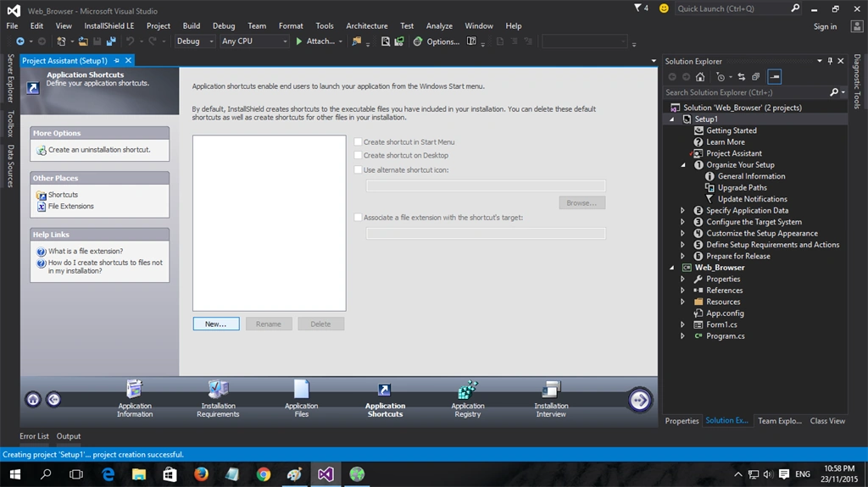Open the Application Files step icon
This screenshot has height=487, width=868.
(301, 389)
